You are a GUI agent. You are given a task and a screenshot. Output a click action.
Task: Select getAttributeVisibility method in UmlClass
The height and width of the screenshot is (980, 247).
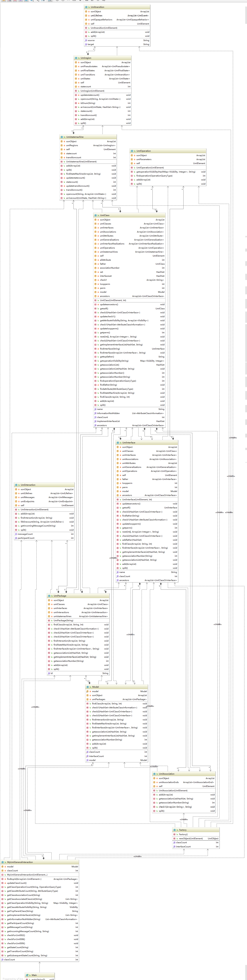[129, 321]
